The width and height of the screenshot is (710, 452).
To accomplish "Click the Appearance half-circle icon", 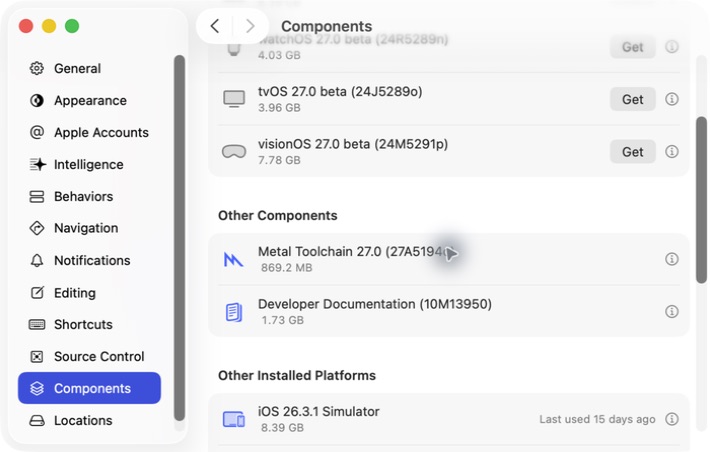I will pos(37,101).
